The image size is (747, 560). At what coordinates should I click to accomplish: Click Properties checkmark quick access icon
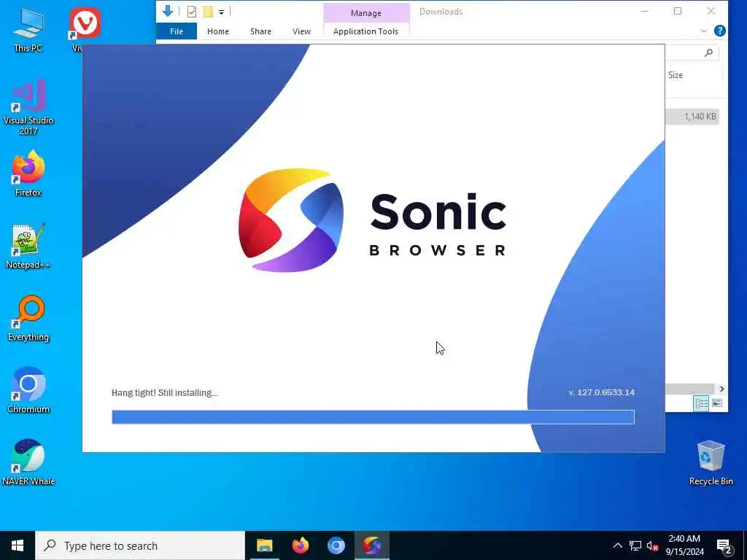[192, 12]
